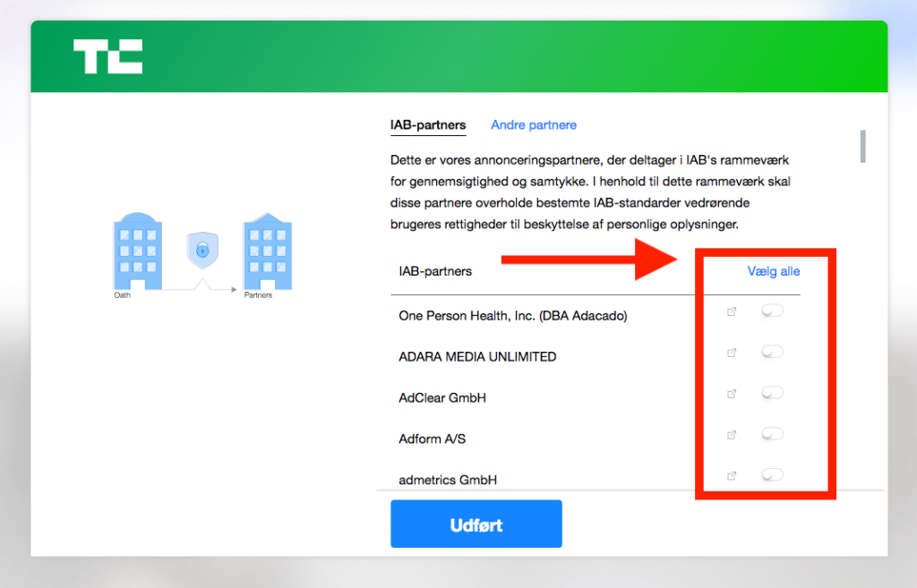Click the blue Udført button
Screen dimensions: 917x588
pos(476,524)
